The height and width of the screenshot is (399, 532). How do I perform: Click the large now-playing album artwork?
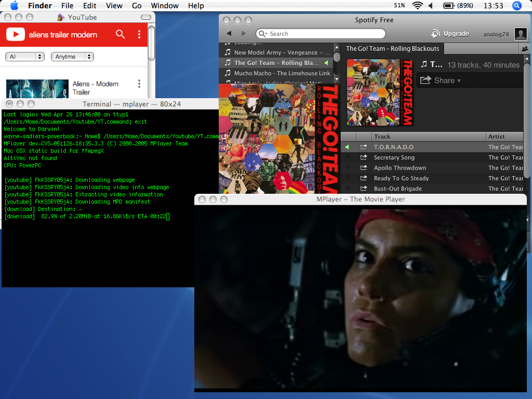pos(279,139)
